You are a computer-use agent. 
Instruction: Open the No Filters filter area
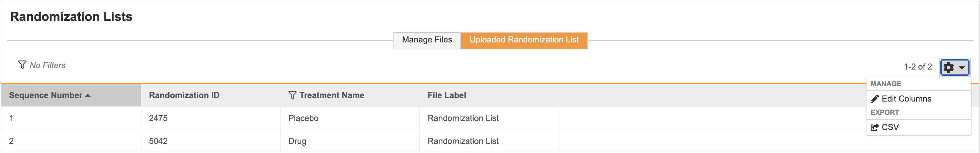48,65
